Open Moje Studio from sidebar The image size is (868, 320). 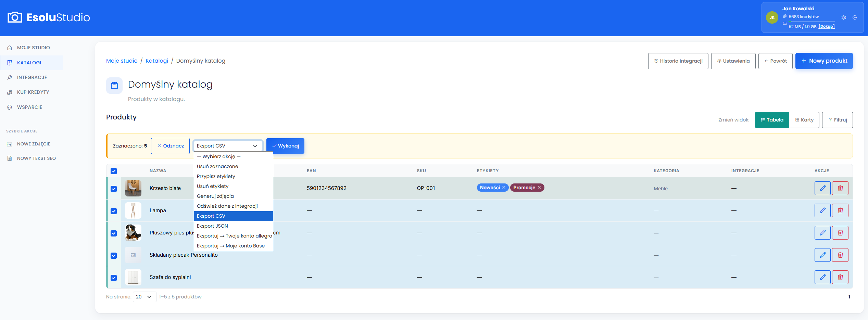(32, 48)
